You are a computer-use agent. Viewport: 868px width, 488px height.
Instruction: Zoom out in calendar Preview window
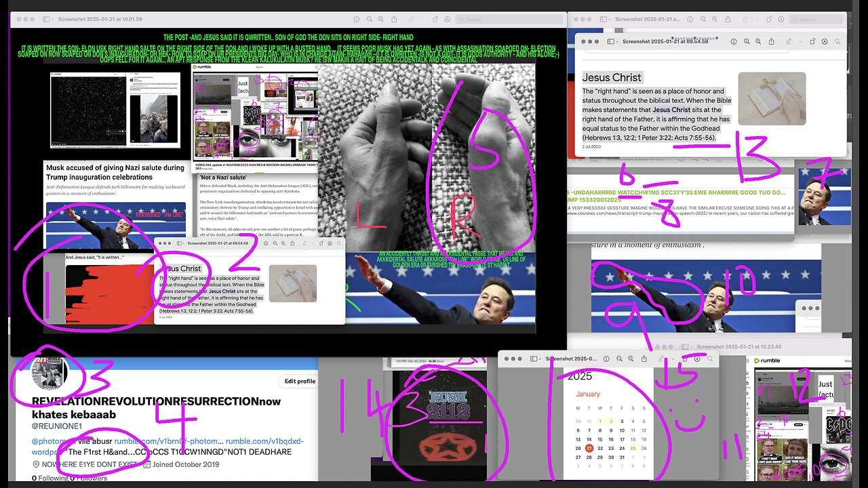pyautogui.click(x=619, y=359)
